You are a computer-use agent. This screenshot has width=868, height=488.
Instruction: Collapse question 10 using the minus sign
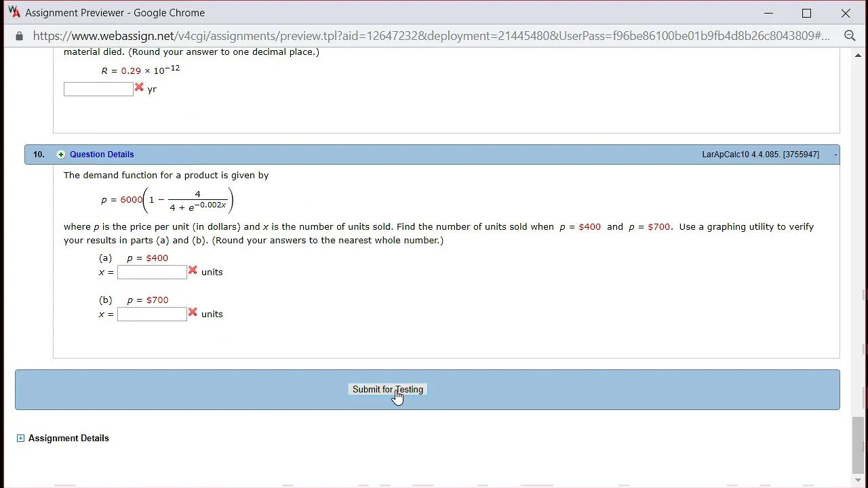tap(835, 155)
